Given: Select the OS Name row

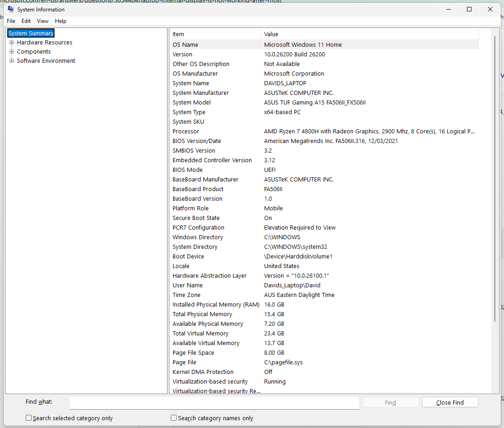Looking at the screenshot, I should tap(324, 45).
